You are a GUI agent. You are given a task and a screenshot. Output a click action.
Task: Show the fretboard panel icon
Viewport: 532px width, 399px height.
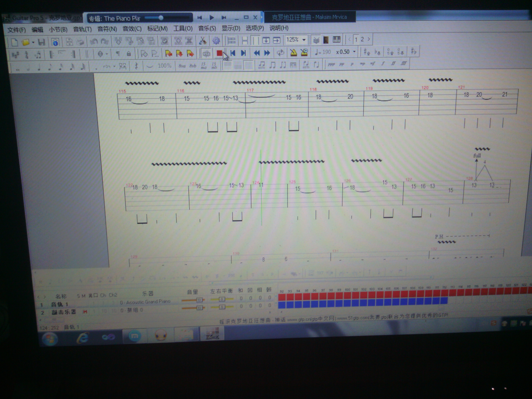coord(326,40)
